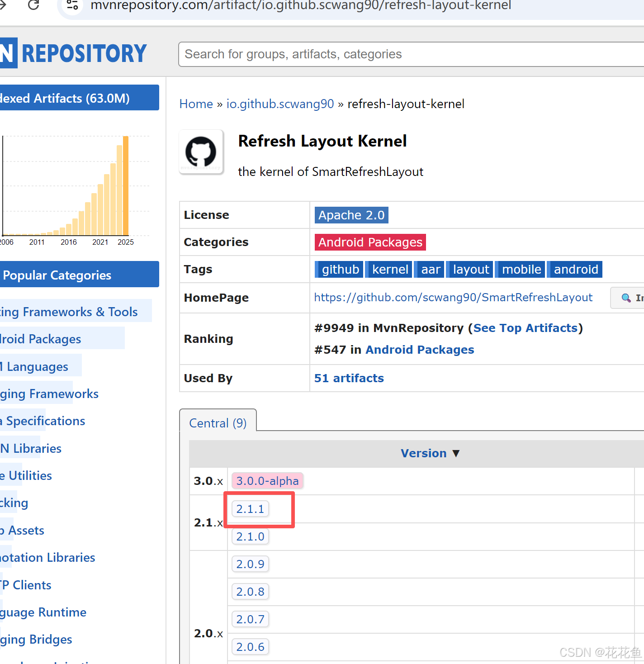The image size is (644, 664).
Task: Open the io.github.scwang90 breadcrumb link
Action: coord(280,104)
